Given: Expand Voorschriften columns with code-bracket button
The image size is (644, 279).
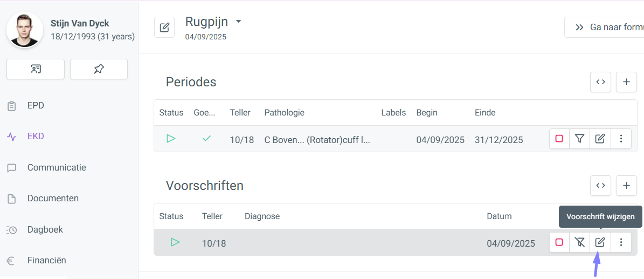Looking at the screenshot, I should [600, 186].
